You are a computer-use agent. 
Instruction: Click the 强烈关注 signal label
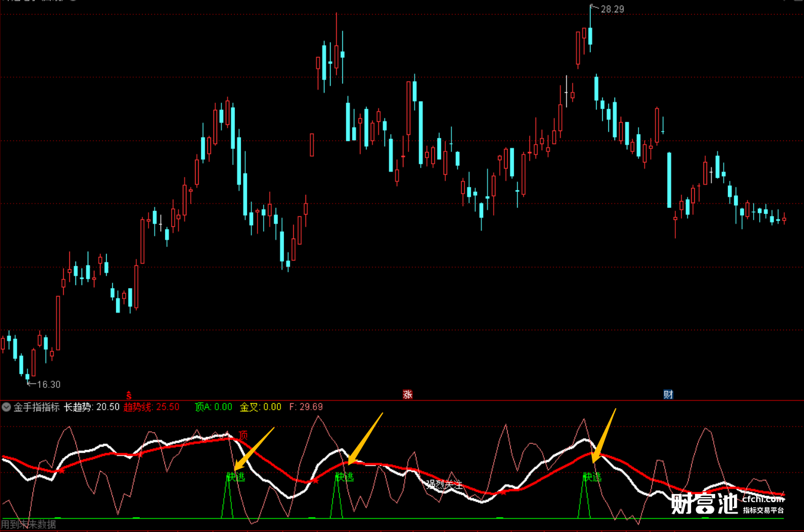445,484
